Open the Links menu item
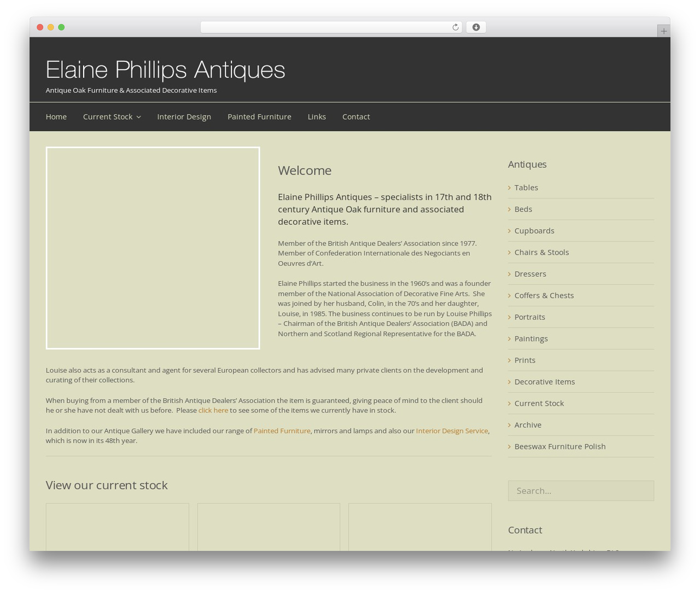Viewport: 700px width, 593px height. click(x=317, y=117)
